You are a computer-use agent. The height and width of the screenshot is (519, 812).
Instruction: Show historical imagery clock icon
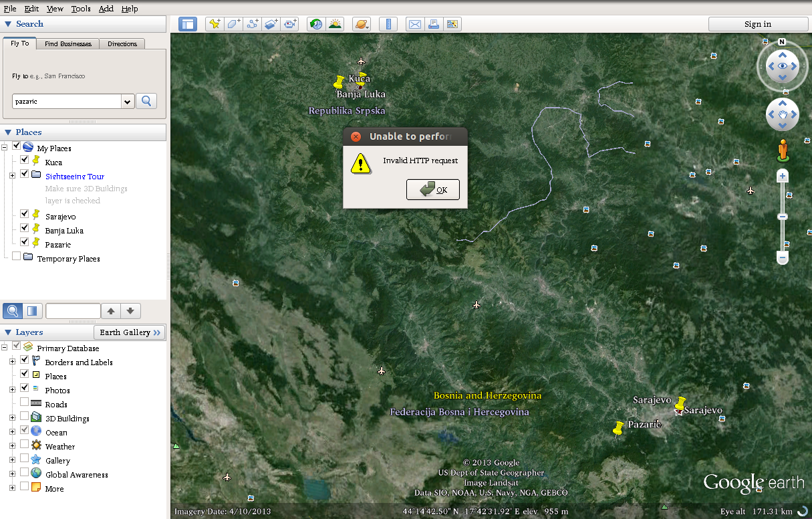click(x=316, y=24)
